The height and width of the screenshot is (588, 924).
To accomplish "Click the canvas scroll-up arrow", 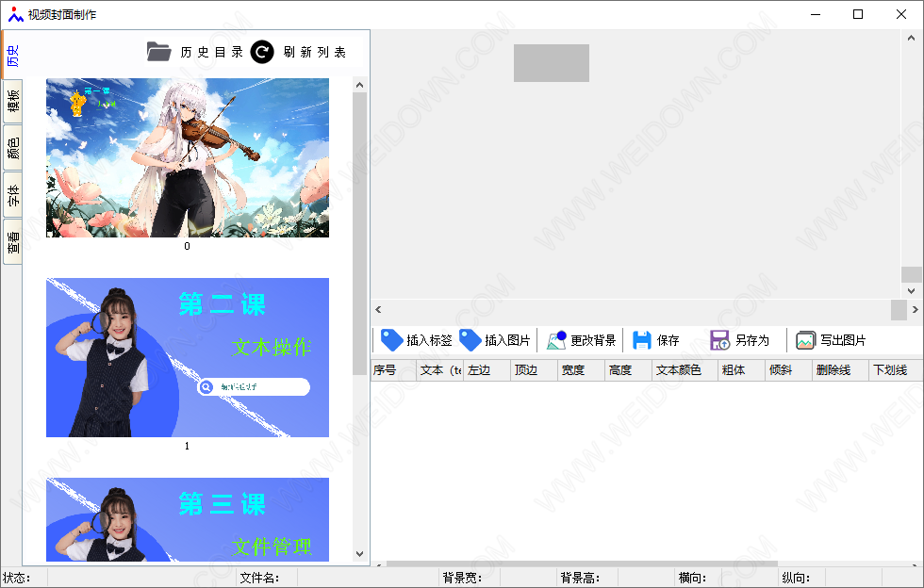I will click(x=911, y=38).
